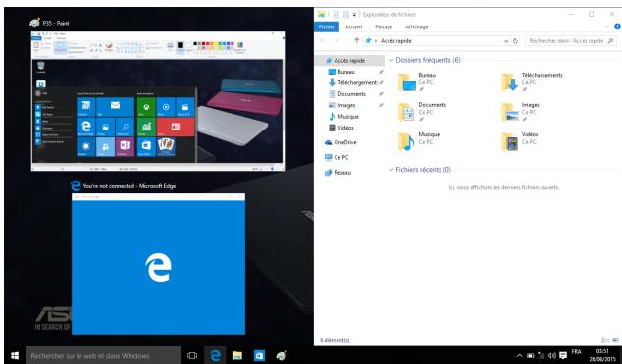This screenshot has width=622, height=364.
Task: Click the volume speaker icon in the tray
Action: click(x=551, y=356)
